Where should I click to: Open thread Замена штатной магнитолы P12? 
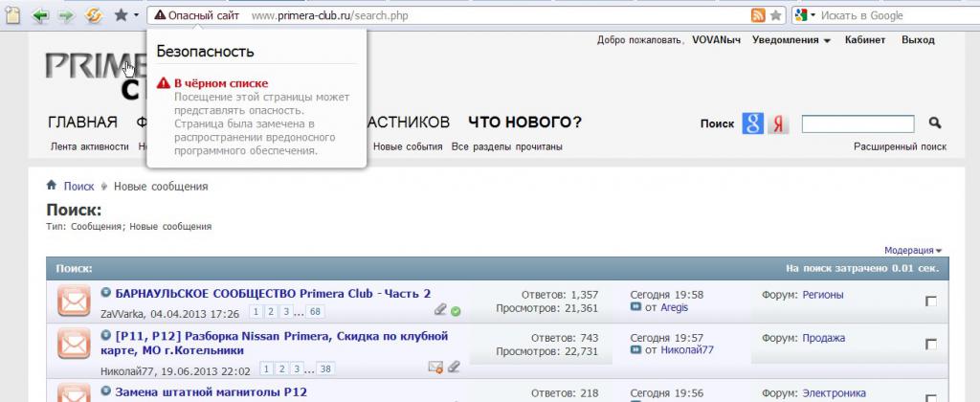212,392
